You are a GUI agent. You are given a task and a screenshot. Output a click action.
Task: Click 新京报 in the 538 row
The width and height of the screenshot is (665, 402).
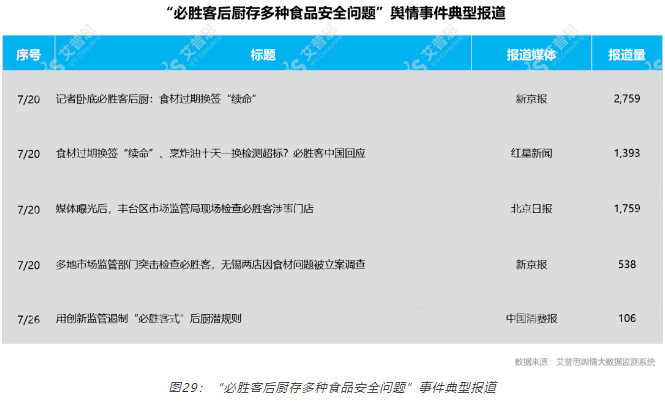pos(531,265)
